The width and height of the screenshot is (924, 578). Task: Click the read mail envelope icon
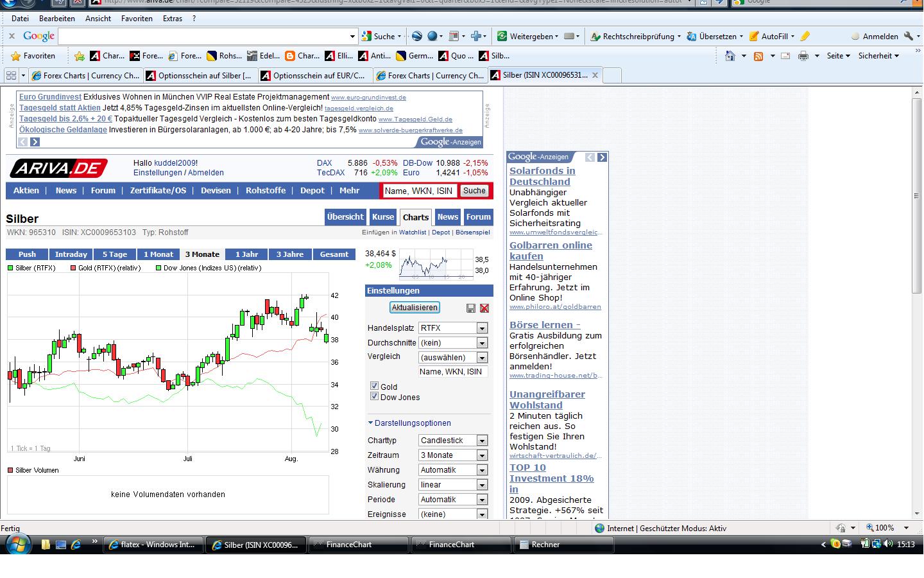[x=785, y=56]
